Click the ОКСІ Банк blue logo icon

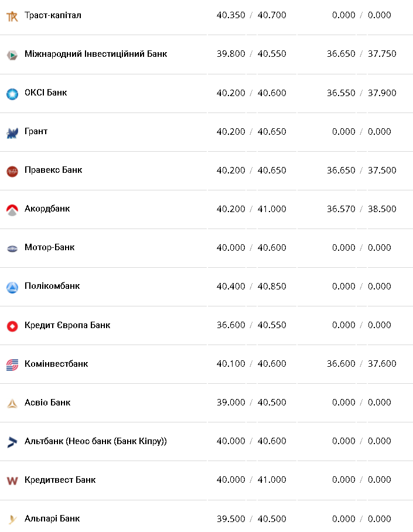pos(12,93)
